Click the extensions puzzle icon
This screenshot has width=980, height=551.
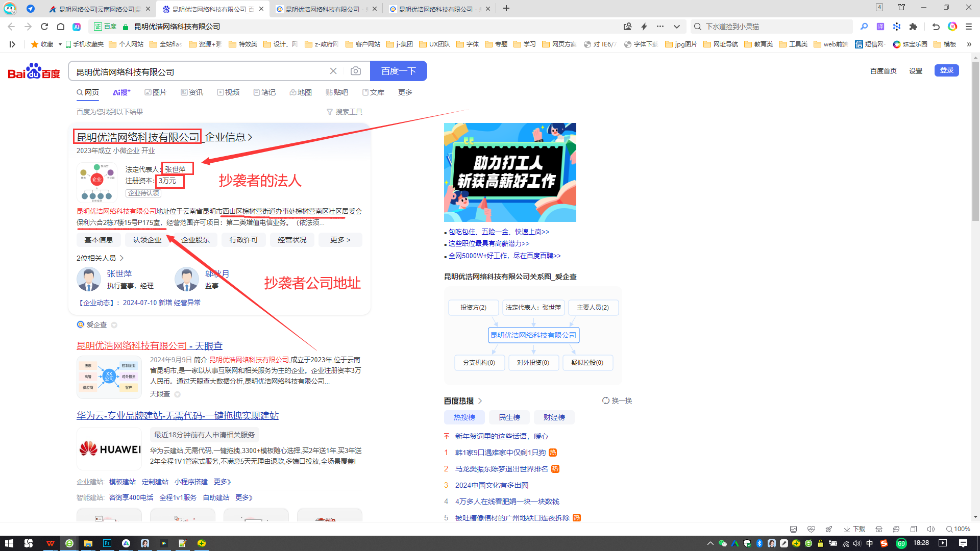tap(913, 27)
